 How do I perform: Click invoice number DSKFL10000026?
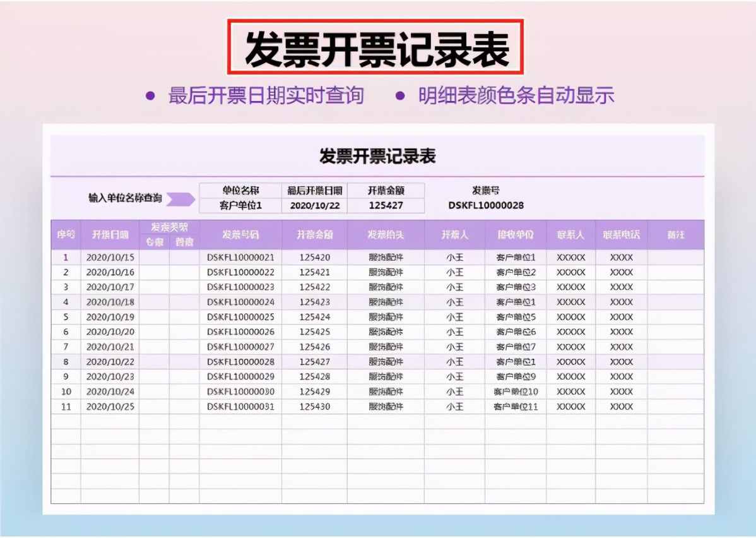tap(240, 332)
